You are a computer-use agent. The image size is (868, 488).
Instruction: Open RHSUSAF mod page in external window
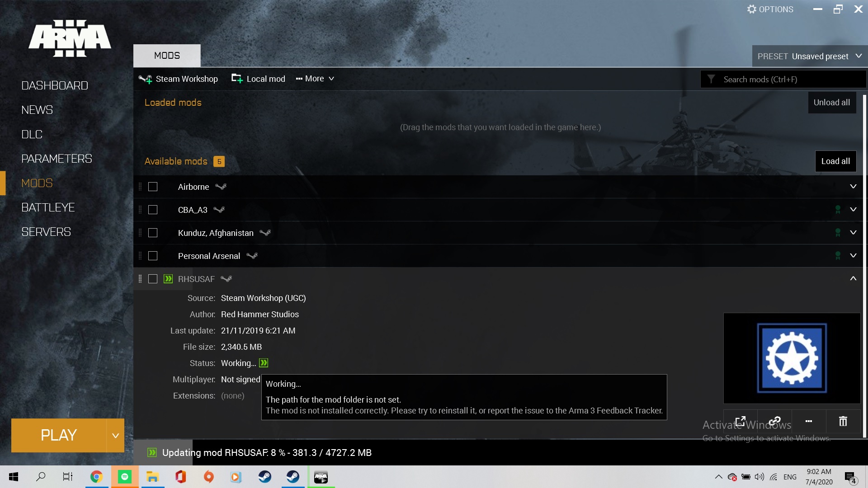[741, 422]
